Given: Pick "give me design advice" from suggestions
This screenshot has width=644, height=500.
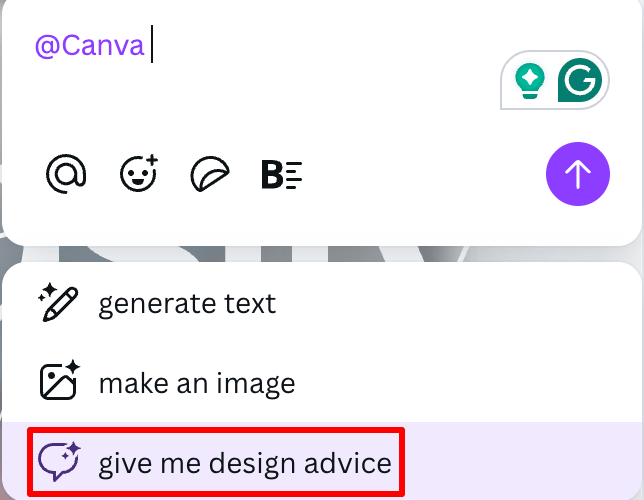Looking at the screenshot, I should [244, 463].
